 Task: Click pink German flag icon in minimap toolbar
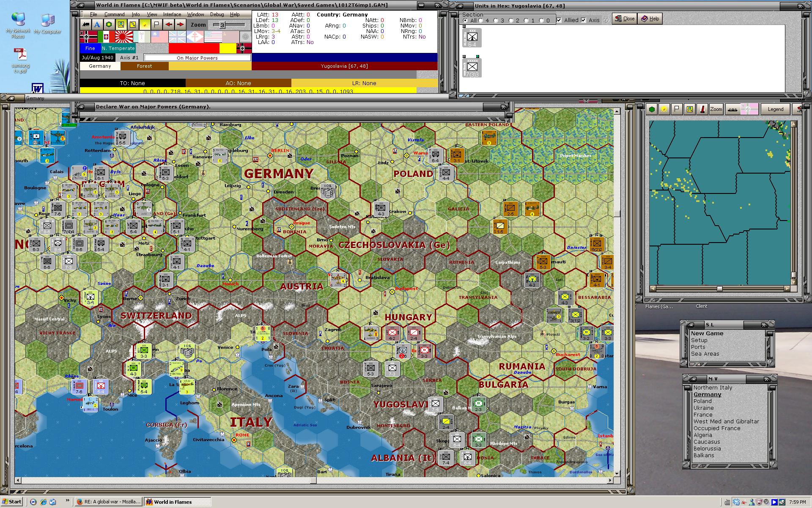pyautogui.click(x=749, y=109)
